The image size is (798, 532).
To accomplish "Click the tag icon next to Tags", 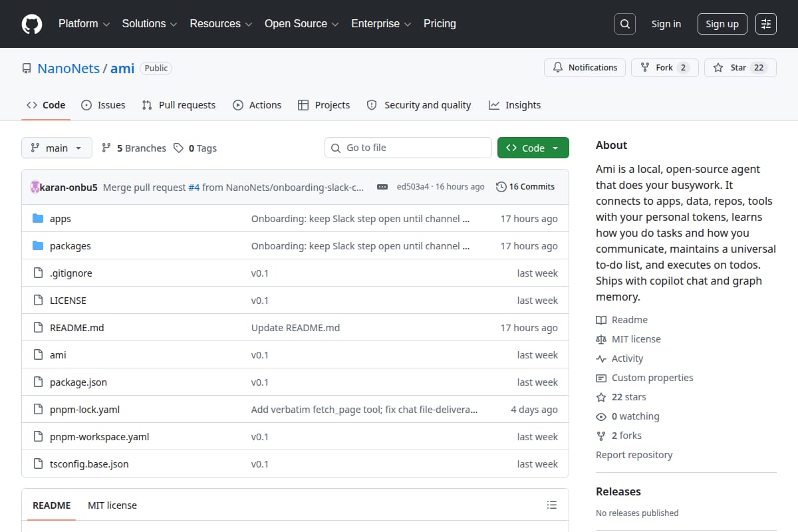I will [x=178, y=148].
